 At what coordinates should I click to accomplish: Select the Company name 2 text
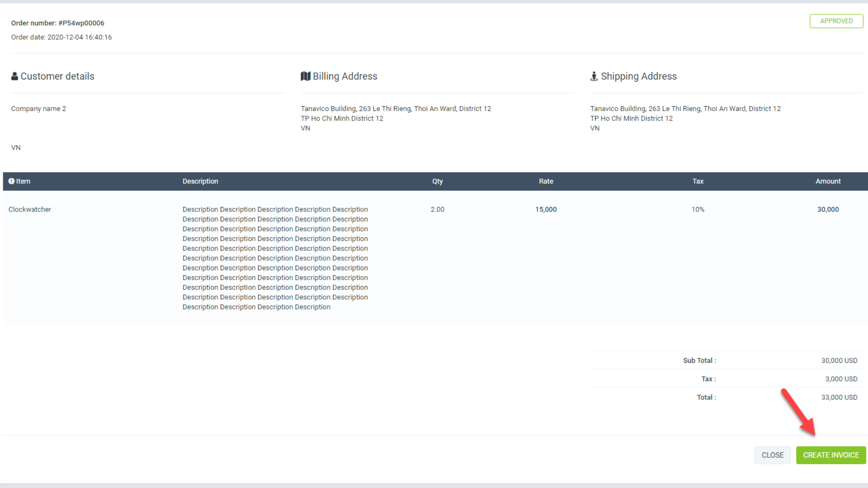38,108
